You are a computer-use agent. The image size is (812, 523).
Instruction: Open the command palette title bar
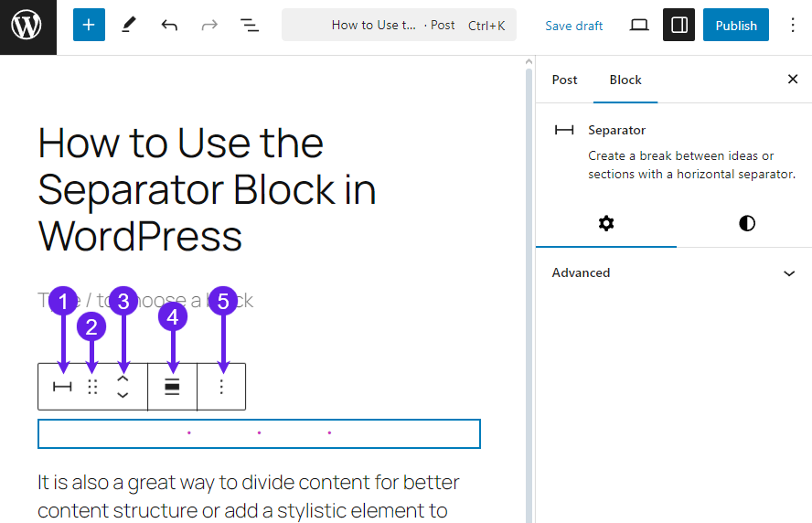click(399, 25)
